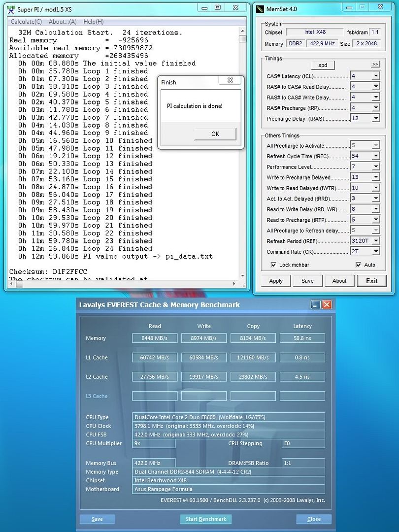
Task: Click the Super PI horizontal scrollbar right arrow
Action: (234, 284)
